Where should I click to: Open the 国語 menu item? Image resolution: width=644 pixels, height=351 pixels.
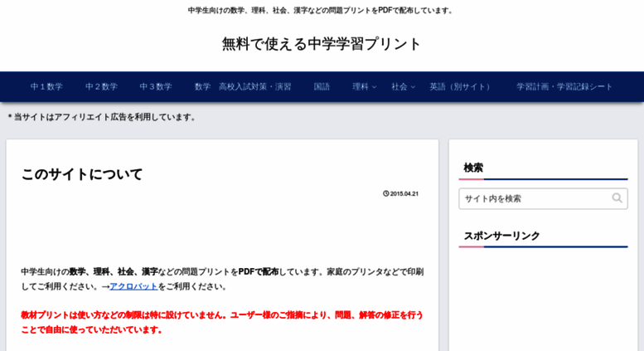pos(322,87)
